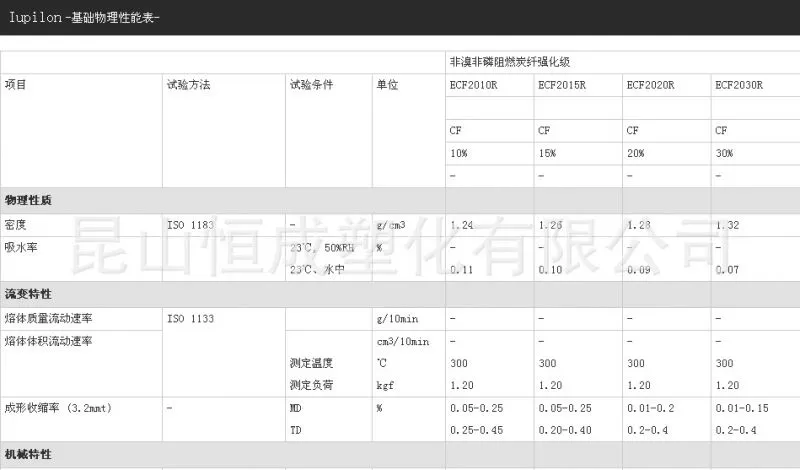Select shrinkage value "0.01-0.15"

742,408
